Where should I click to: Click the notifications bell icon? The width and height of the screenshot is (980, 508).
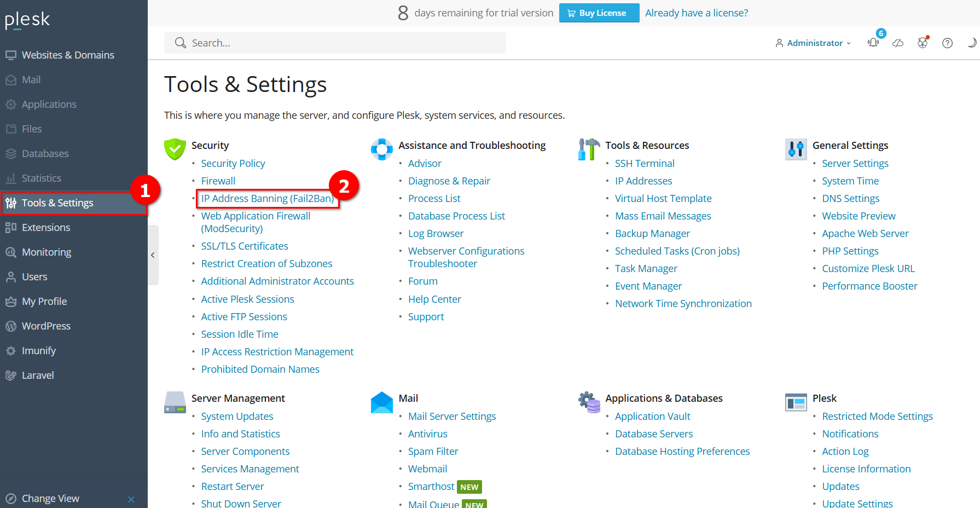[x=873, y=43]
